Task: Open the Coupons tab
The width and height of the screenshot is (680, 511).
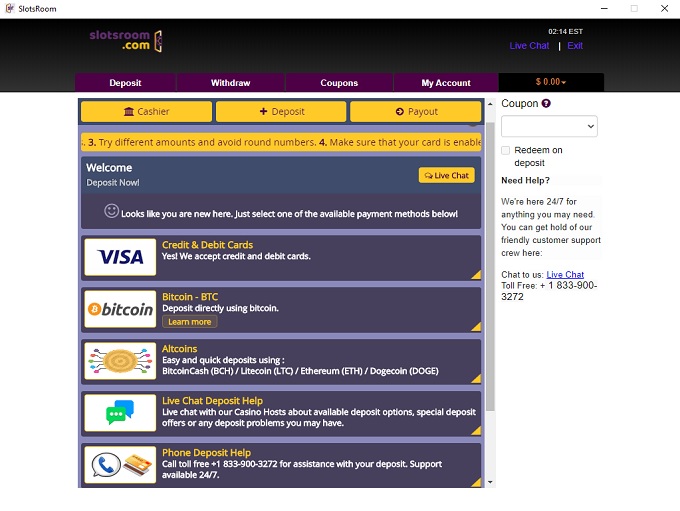Action: tap(339, 82)
